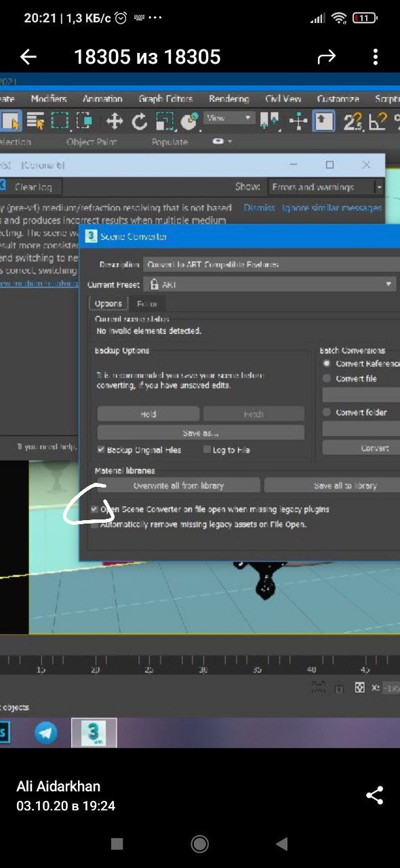Screen dimensions: 400x868
Task: Open the Customize menu
Action: (x=338, y=99)
